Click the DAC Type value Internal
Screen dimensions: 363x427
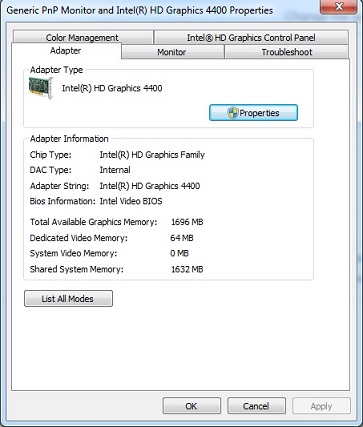pyautogui.click(x=115, y=170)
